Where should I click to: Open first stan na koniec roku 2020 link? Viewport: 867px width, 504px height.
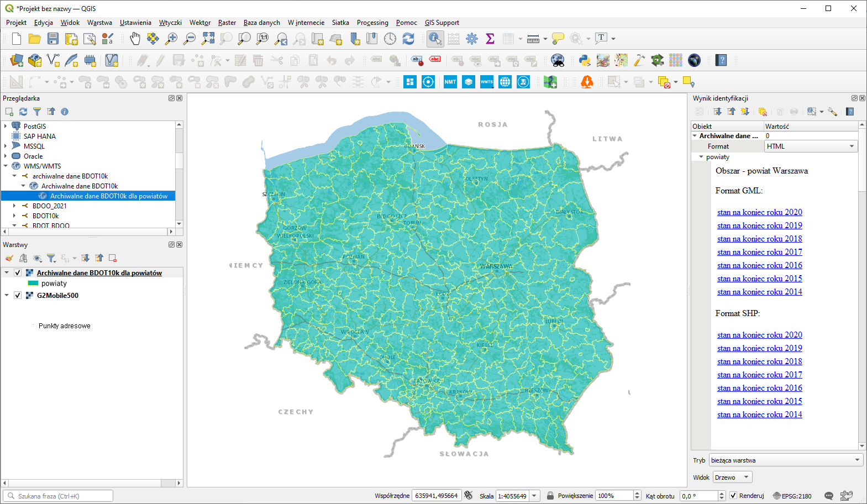pyautogui.click(x=759, y=212)
